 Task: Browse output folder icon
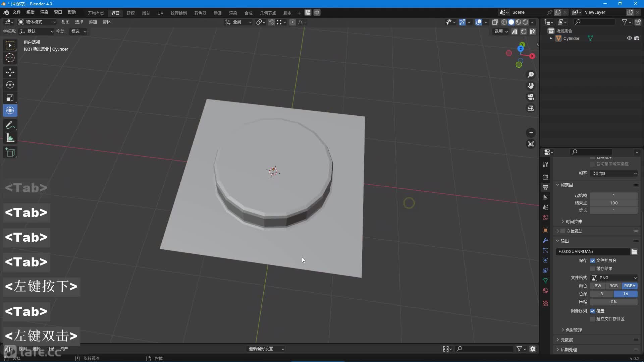click(634, 252)
